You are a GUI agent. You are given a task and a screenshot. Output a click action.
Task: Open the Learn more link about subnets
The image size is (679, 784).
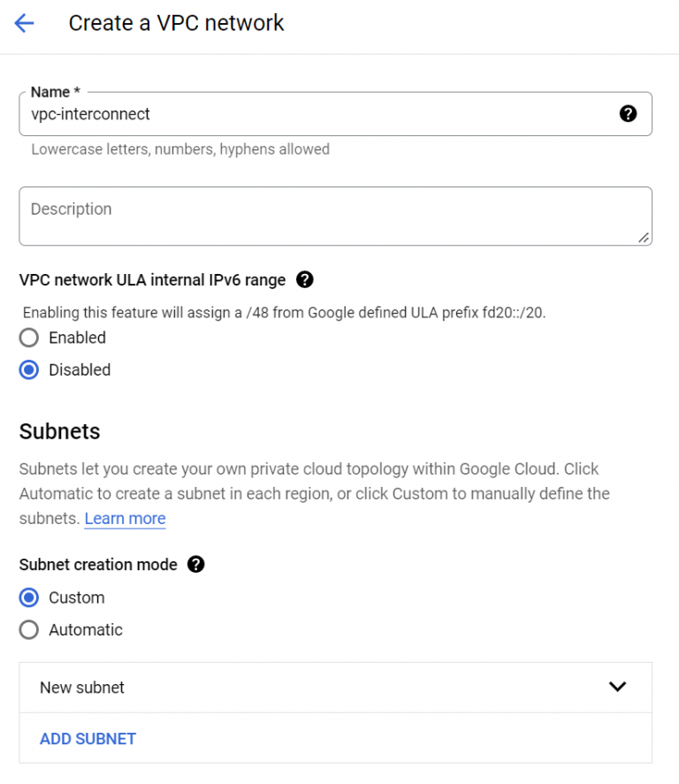[x=124, y=518]
